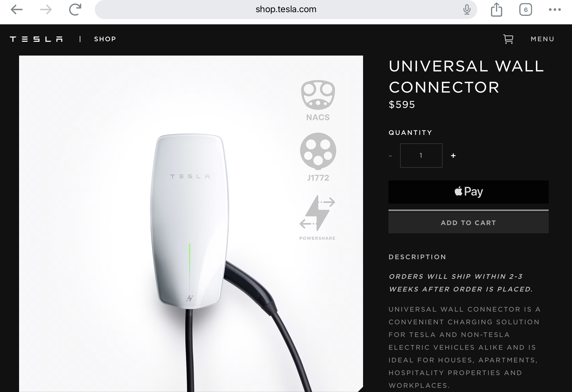Click the quantity input field showing 1

[421, 156]
